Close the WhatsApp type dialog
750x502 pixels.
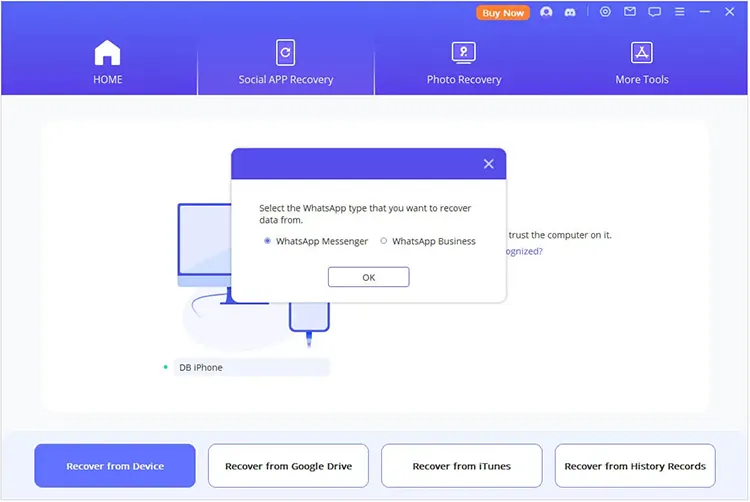(x=488, y=164)
